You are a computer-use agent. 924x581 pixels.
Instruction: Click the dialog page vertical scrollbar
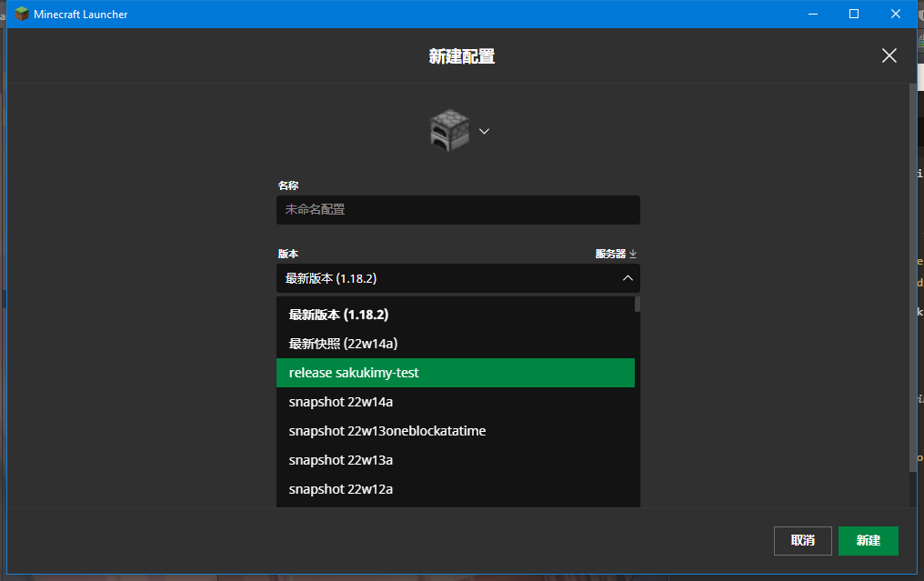pos(913,277)
